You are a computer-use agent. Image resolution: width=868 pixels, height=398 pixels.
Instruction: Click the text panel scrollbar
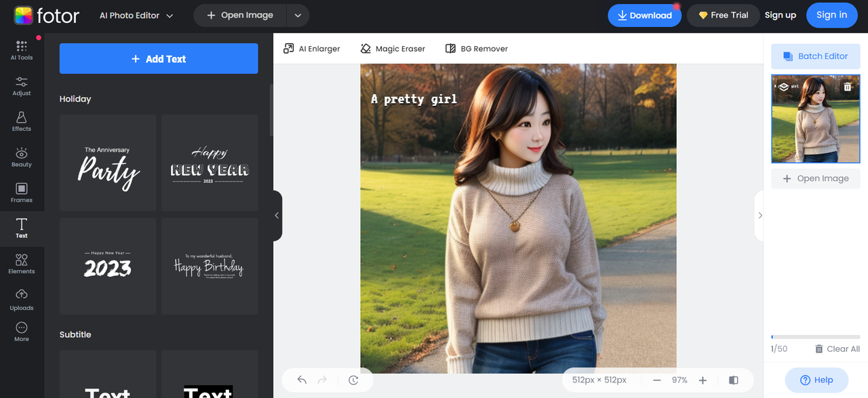pyautogui.click(x=271, y=111)
